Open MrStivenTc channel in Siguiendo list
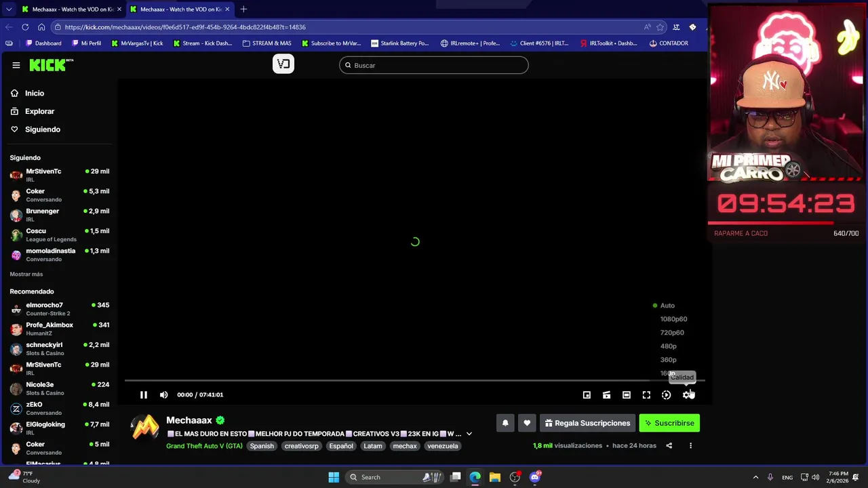 tap(60, 175)
